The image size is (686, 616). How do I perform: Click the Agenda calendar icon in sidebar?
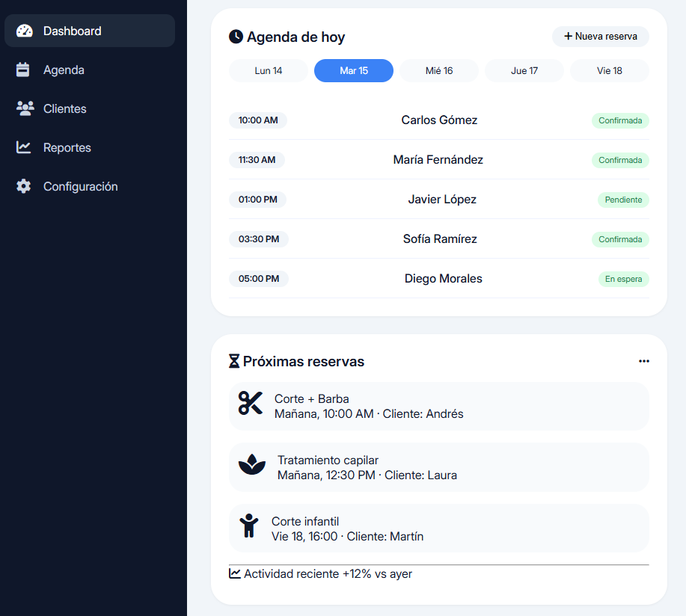[x=23, y=70]
